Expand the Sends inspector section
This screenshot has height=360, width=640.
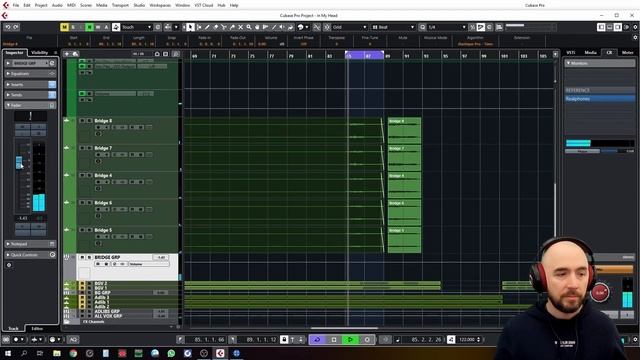tap(30, 95)
